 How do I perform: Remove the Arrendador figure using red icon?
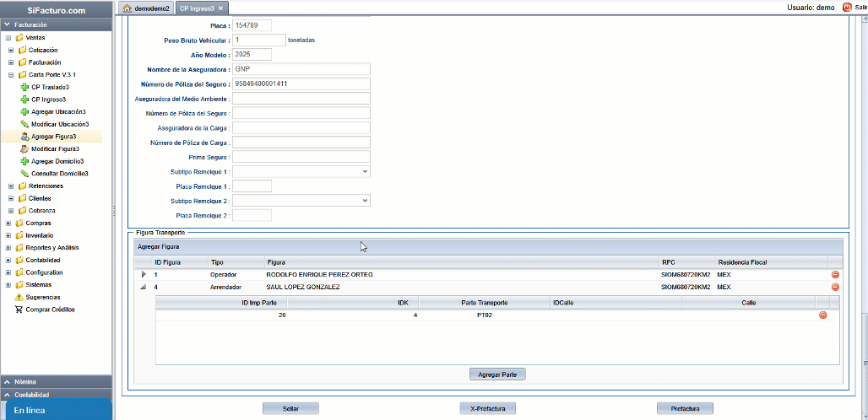point(835,288)
